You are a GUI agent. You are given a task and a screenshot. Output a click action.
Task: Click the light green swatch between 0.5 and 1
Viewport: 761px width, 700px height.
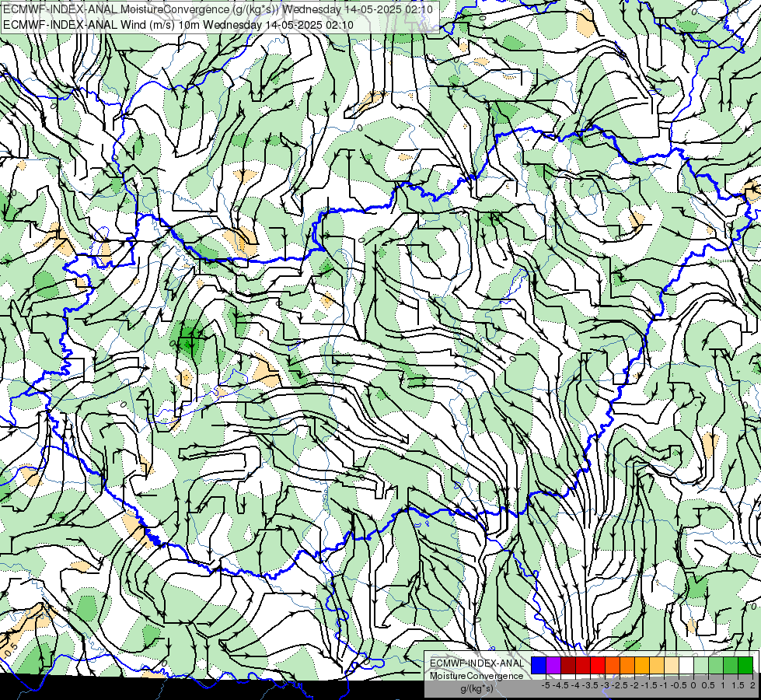[716, 665]
